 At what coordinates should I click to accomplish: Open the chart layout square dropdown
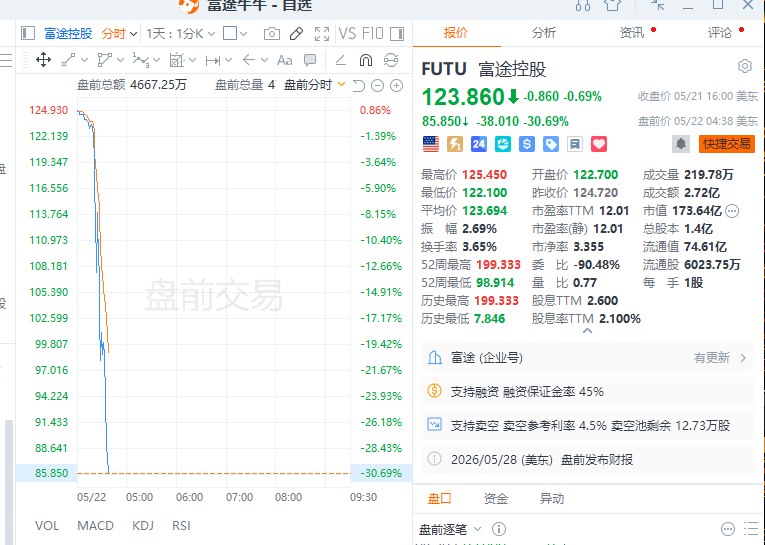[x=235, y=34]
